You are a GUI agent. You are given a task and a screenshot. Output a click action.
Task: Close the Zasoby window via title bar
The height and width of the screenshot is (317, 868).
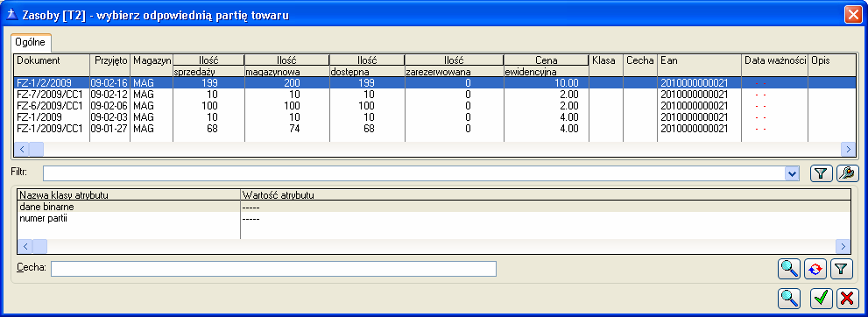(853, 15)
